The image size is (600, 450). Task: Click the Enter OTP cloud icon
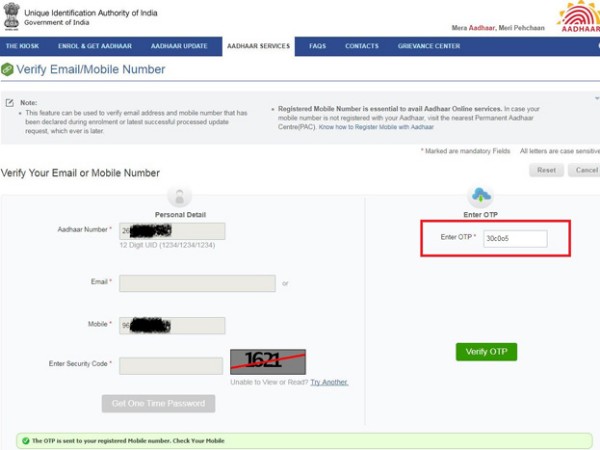(x=481, y=195)
